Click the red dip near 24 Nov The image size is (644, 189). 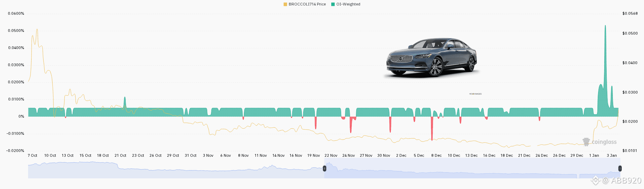tap(351, 125)
